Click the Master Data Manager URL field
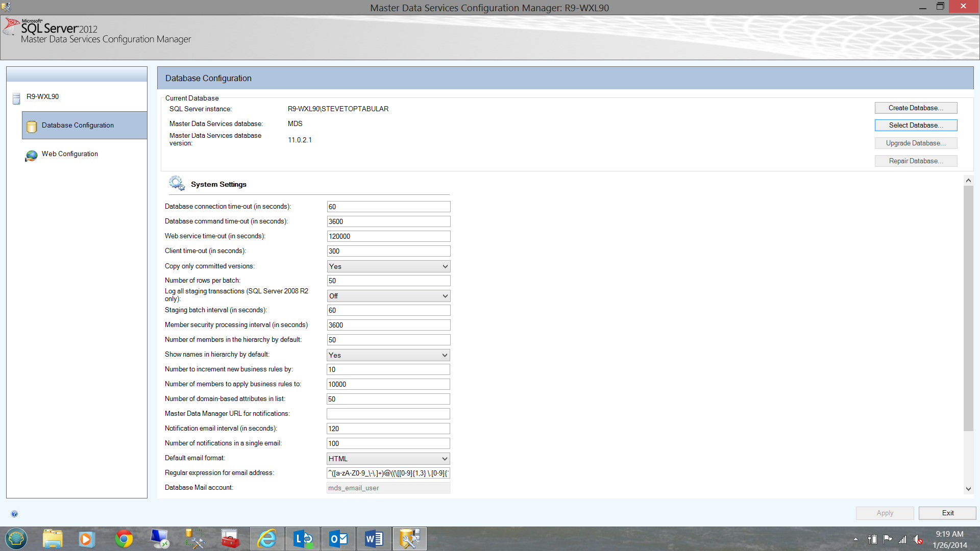This screenshot has width=980, height=551. pyautogui.click(x=388, y=414)
